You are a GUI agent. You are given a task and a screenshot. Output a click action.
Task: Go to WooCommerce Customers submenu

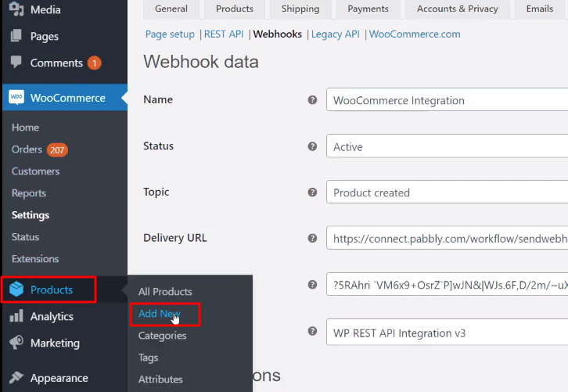pos(35,171)
